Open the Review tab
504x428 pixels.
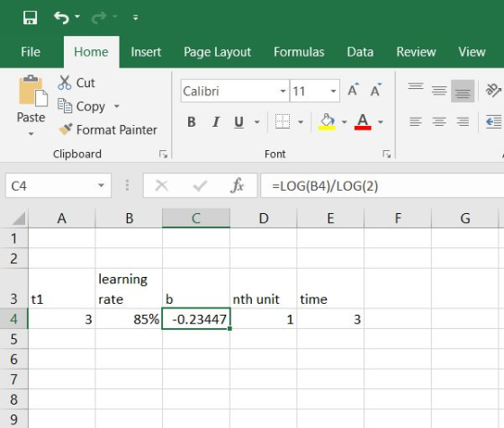[x=416, y=52]
